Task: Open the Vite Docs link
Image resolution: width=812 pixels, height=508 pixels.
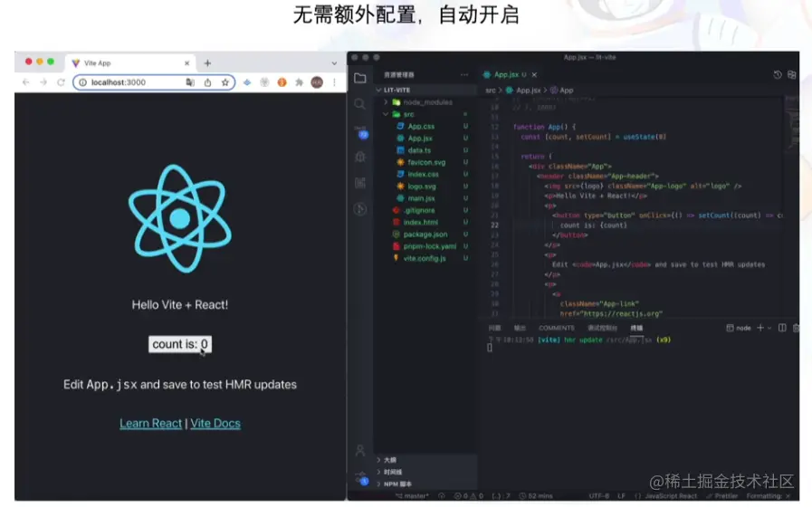Action: pyautogui.click(x=215, y=423)
